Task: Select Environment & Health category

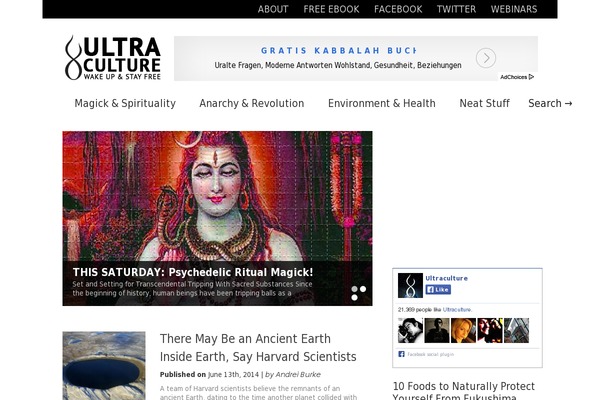Action: click(382, 103)
